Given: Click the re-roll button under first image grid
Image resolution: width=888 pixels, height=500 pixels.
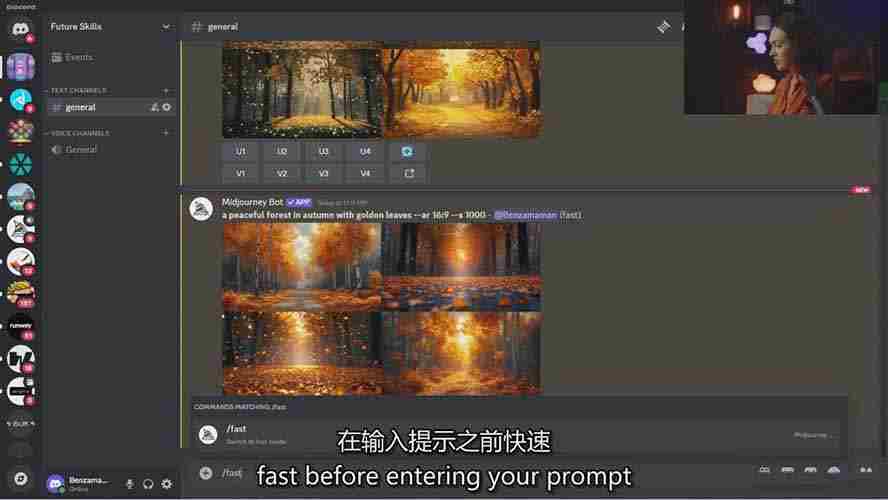Looking at the screenshot, I should click(x=407, y=151).
